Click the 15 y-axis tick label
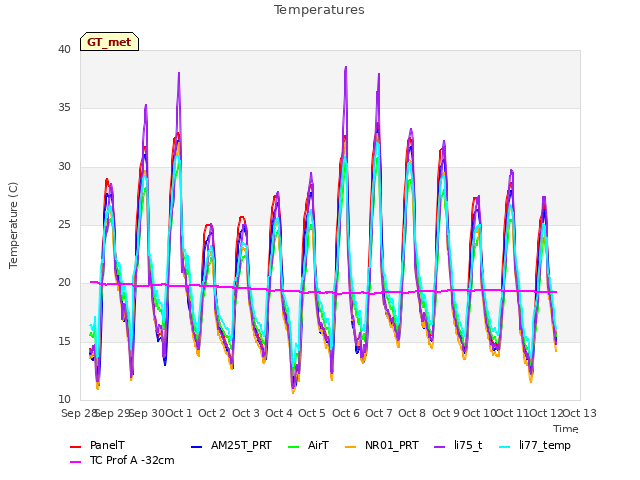Viewport: 640px width, 480px height. (64, 341)
